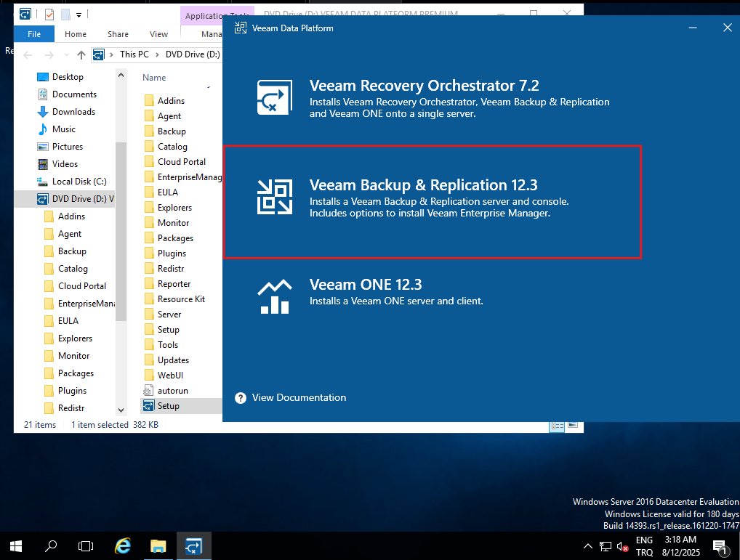Select the Addins folder in file list
Screen dimensions: 740x560
[x=171, y=100]
